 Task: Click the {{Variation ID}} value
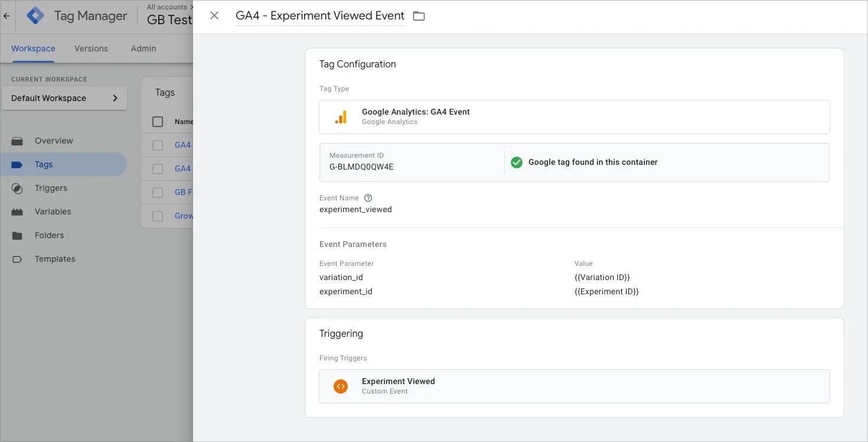click(602, 277)
